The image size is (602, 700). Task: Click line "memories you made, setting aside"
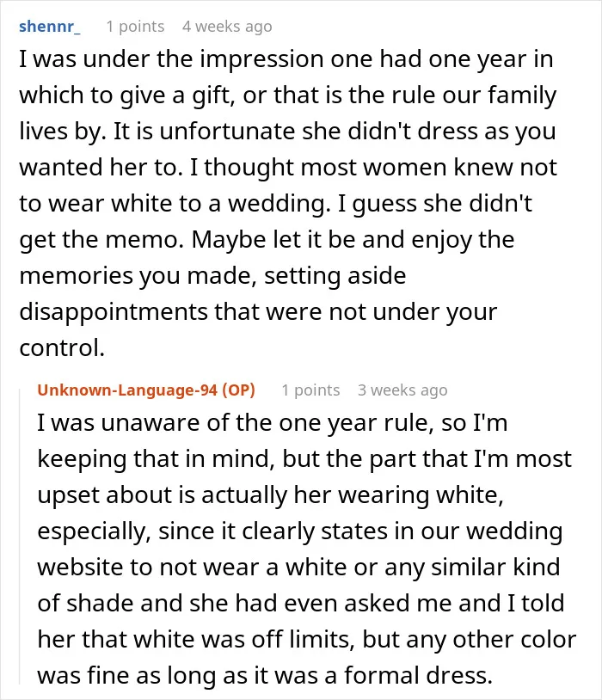point(212,275)
